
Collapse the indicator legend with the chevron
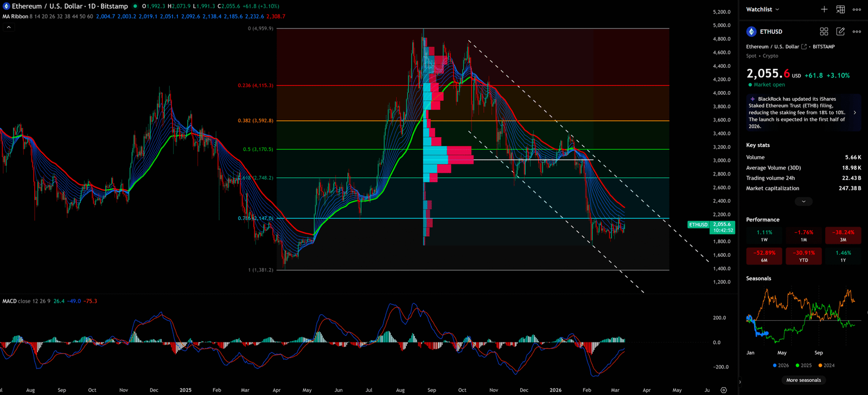pos(9,27)
